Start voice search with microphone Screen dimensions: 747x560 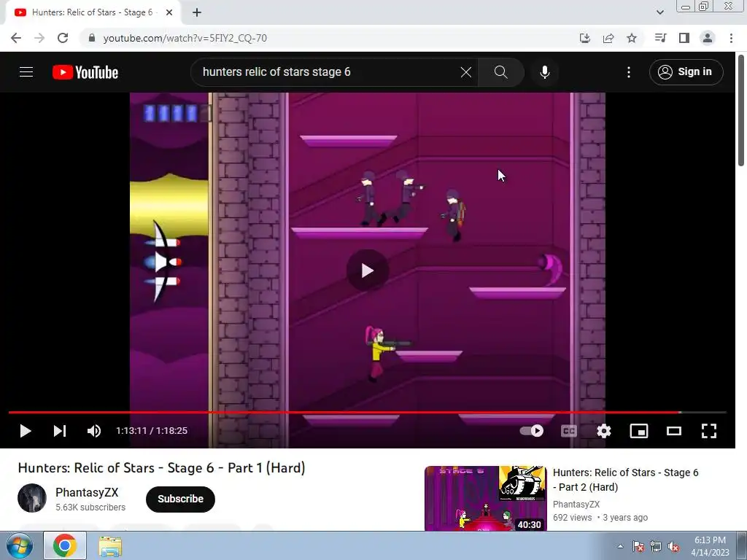[x=544, y=72]
